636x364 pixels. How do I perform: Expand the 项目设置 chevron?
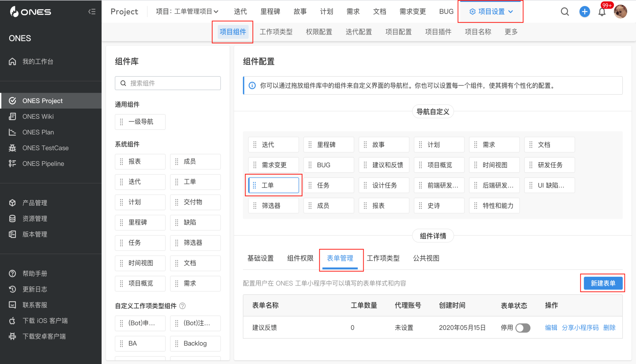click(x=511, y=12)
